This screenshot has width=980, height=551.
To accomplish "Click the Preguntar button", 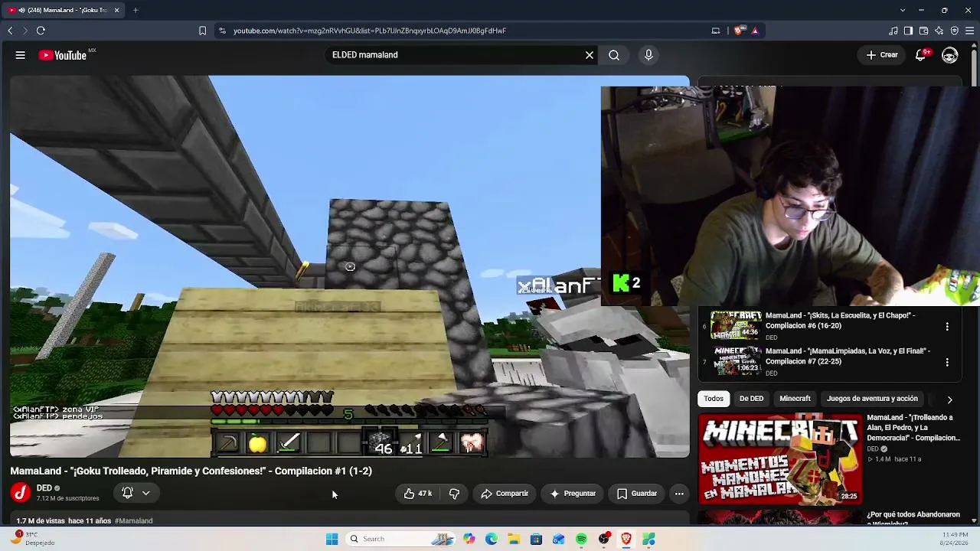I will [x=573, y=494].
